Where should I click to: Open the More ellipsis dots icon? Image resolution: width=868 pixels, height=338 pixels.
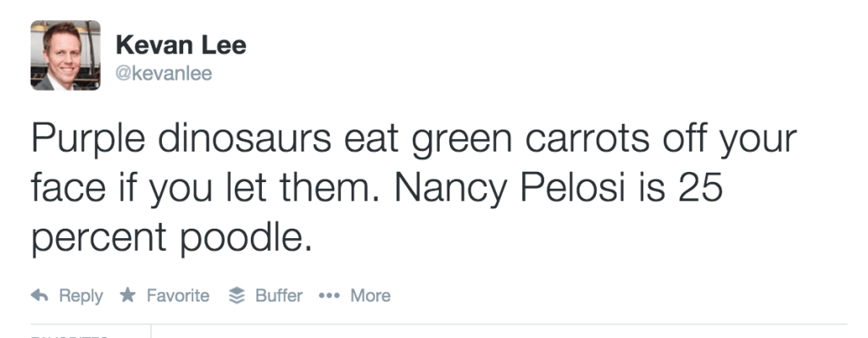[x=329, y=296]
